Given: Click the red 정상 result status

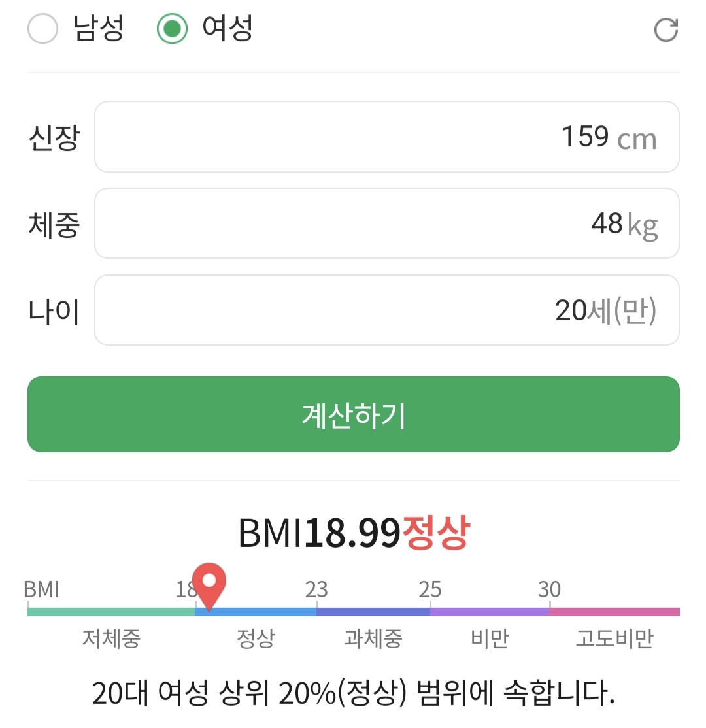Looking at the screenshot, I should 435,534.
